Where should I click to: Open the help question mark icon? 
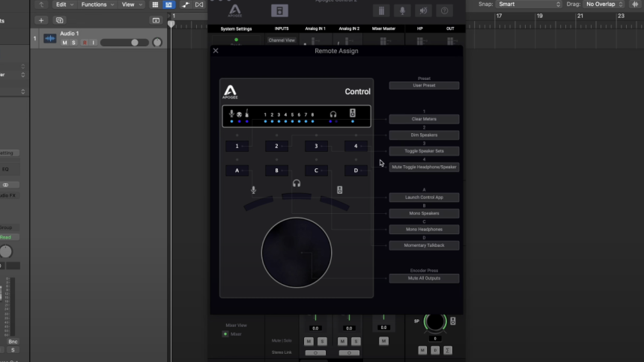445,10
